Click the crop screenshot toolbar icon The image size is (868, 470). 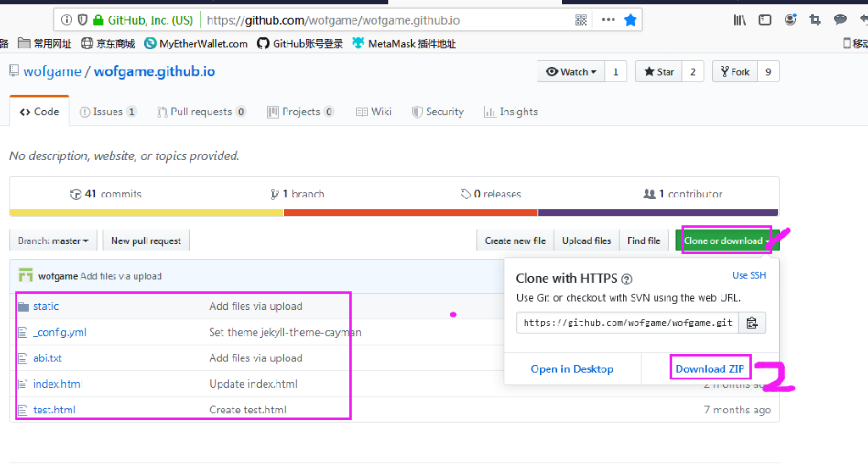coord(815,20)
